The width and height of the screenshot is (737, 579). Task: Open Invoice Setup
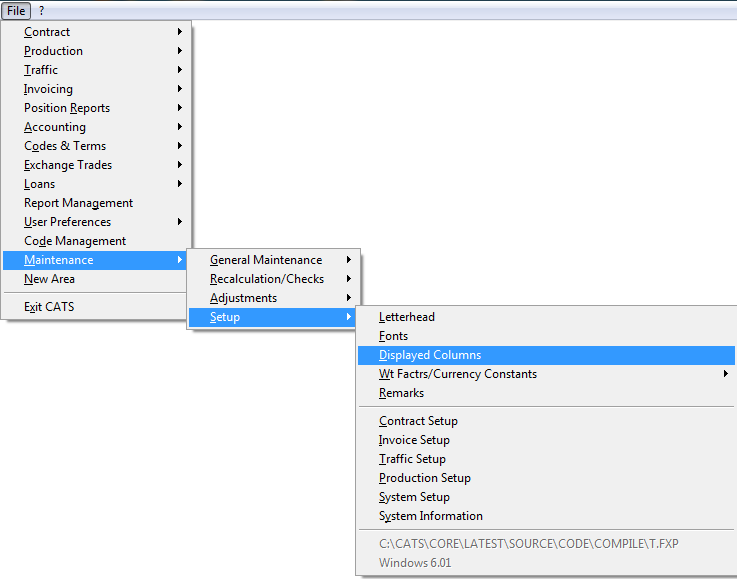(546, 440)
